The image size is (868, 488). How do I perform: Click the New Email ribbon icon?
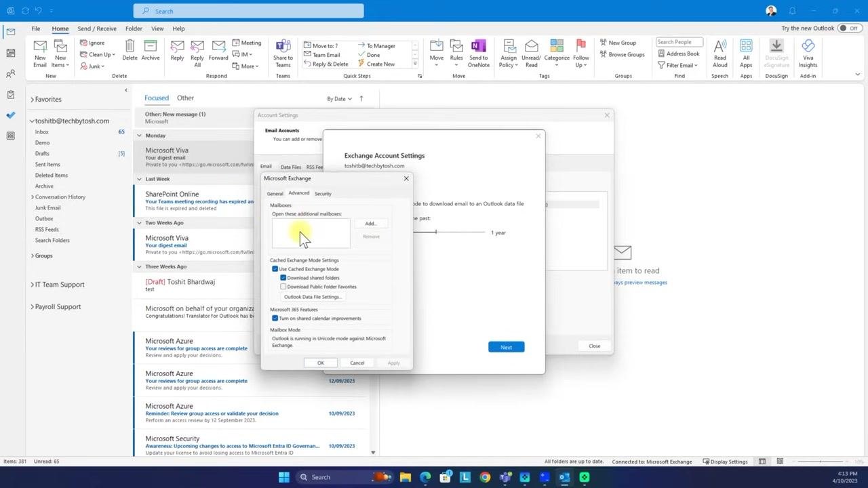(x=40, y=53)
